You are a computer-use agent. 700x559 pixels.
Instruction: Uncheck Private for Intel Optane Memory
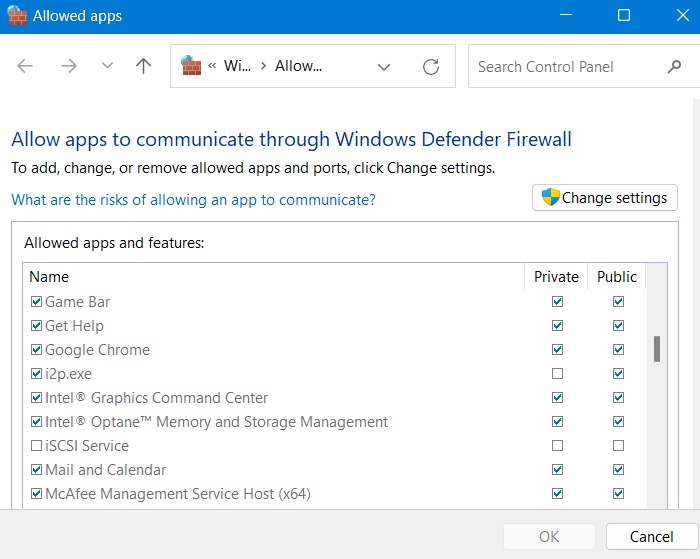click(557, 421)
